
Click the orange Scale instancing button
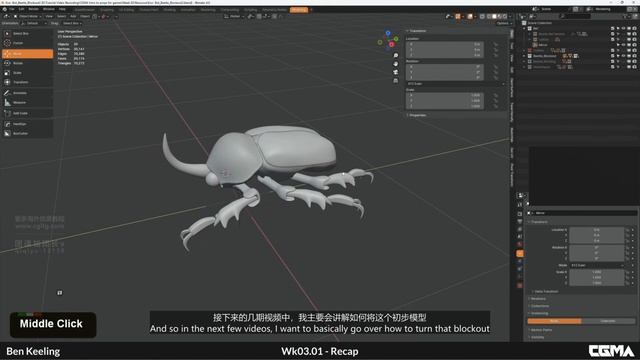point(554,321)
